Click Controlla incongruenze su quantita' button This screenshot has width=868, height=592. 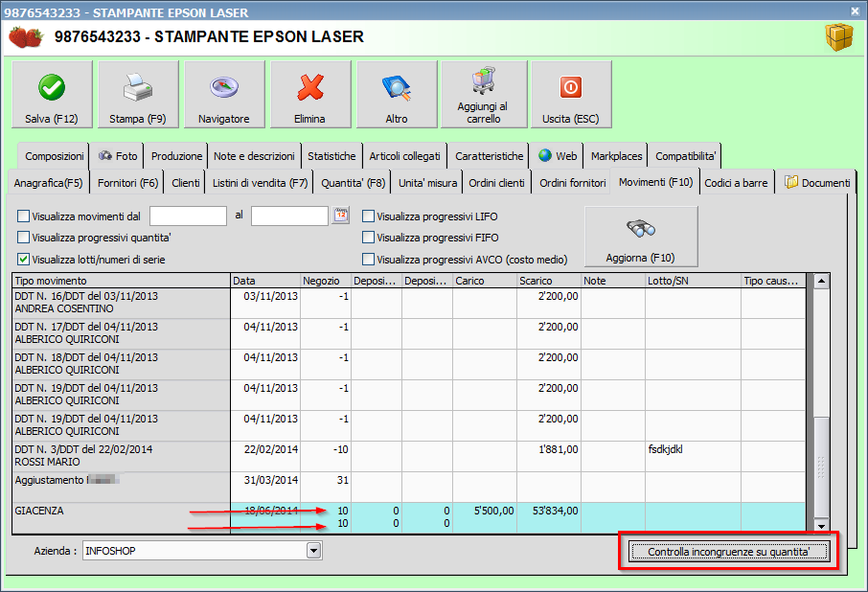pyautogui.click(x=729, y=552)
